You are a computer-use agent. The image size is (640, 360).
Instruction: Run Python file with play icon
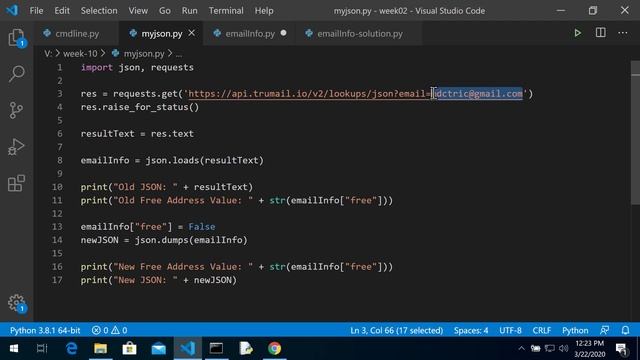[x=578, y=33]
